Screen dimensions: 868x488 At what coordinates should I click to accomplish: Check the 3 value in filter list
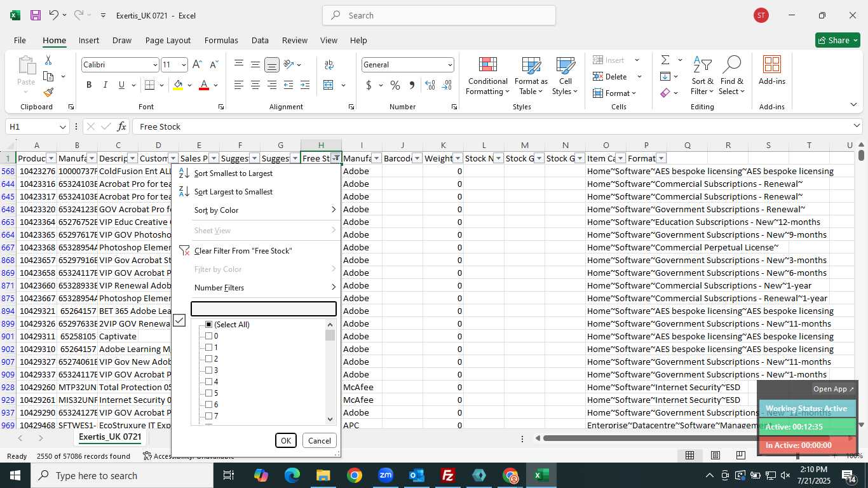click(208, 370)
